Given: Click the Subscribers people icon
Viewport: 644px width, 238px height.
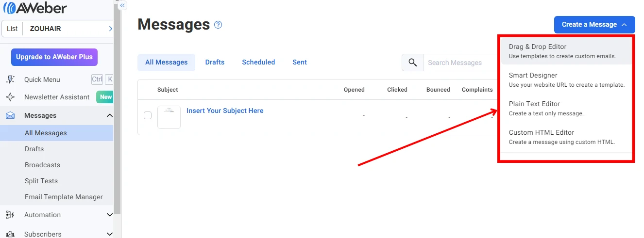Looking at the screenshot, I should coord(10,234).
